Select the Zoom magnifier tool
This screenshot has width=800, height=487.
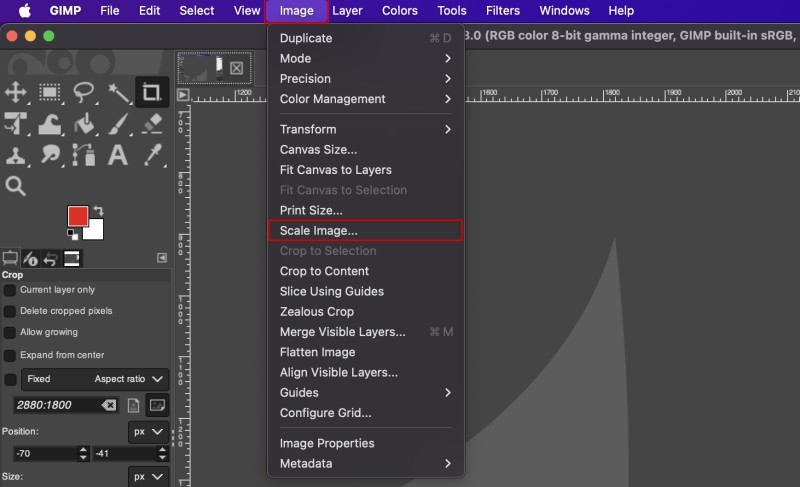click(15, 186)
